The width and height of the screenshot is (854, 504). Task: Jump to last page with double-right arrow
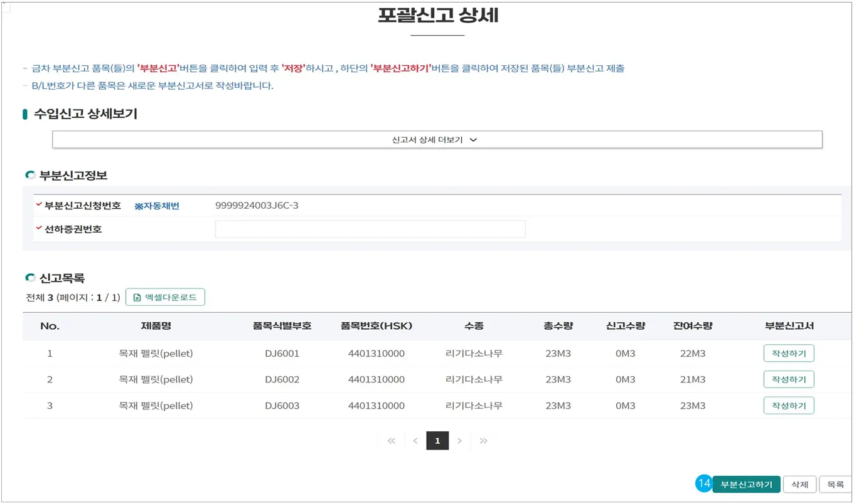[x=483, y=441]
